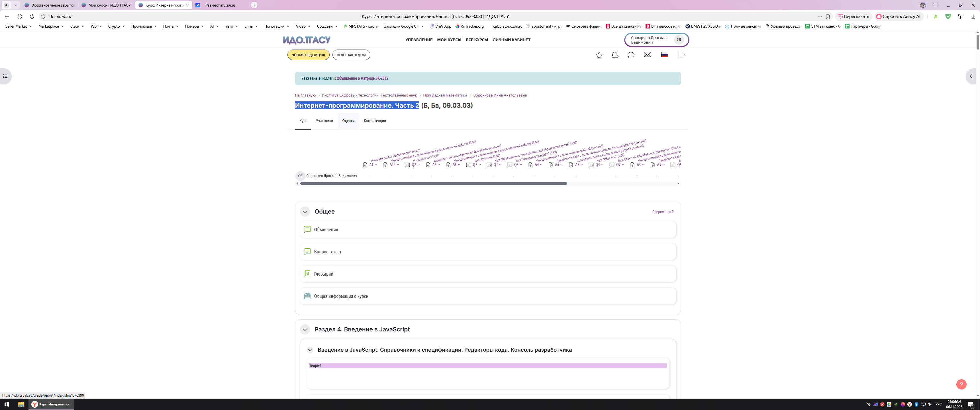
Task: Open the notifications bell icon
Action: [x=615, y=55]
